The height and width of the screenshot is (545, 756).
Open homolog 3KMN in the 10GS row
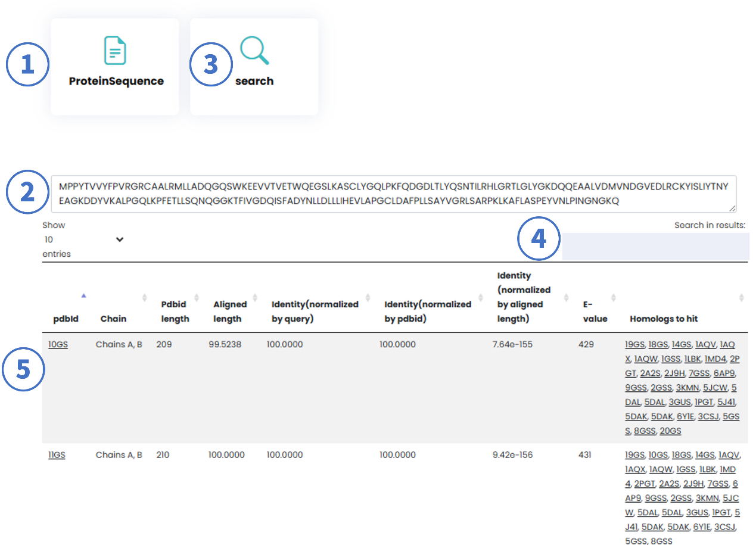pyautogui.click(x=687, y=388)
